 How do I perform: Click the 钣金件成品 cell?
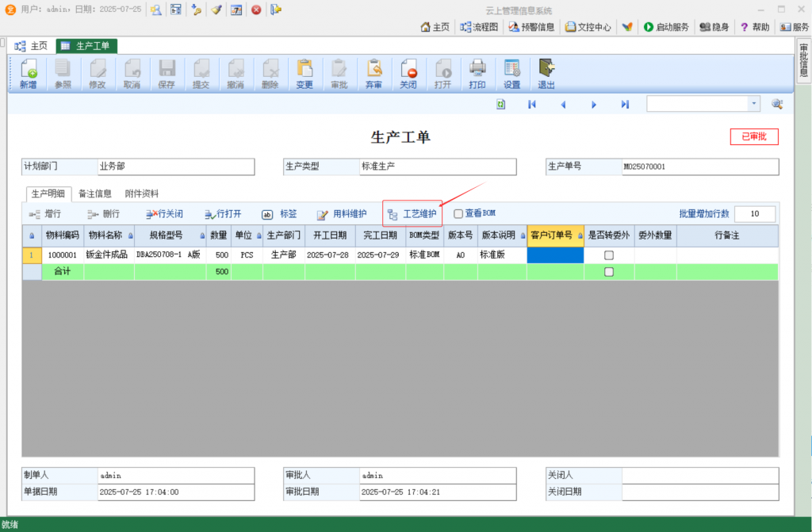tap(109, 255)
